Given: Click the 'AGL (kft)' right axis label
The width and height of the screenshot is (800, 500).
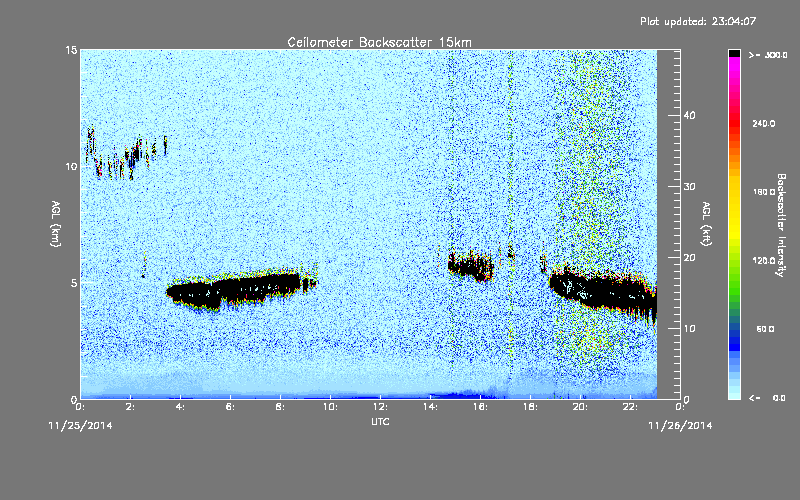Looking at the screenshot, I should (706, 224).
